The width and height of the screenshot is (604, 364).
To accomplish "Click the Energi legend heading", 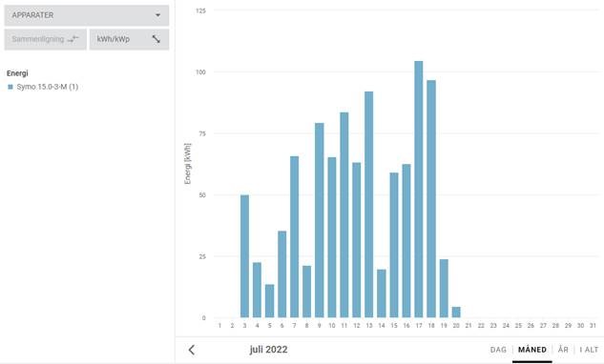I will point(17,73).
